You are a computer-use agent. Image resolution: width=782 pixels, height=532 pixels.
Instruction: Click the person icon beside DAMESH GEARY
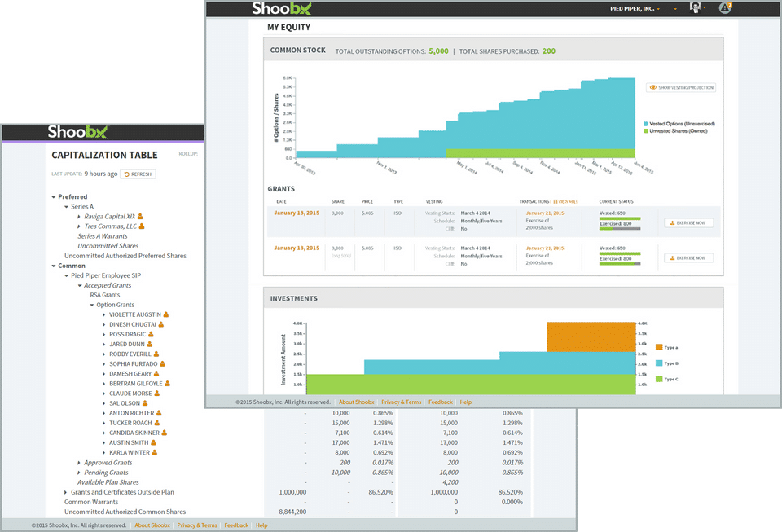(x=156, y=373)
